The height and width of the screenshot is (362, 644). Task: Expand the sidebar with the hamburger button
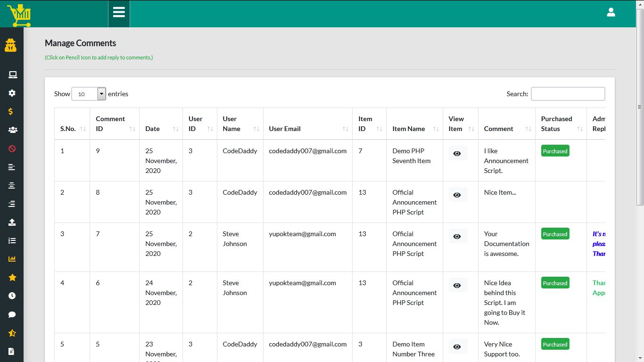[x=119, y=13]
